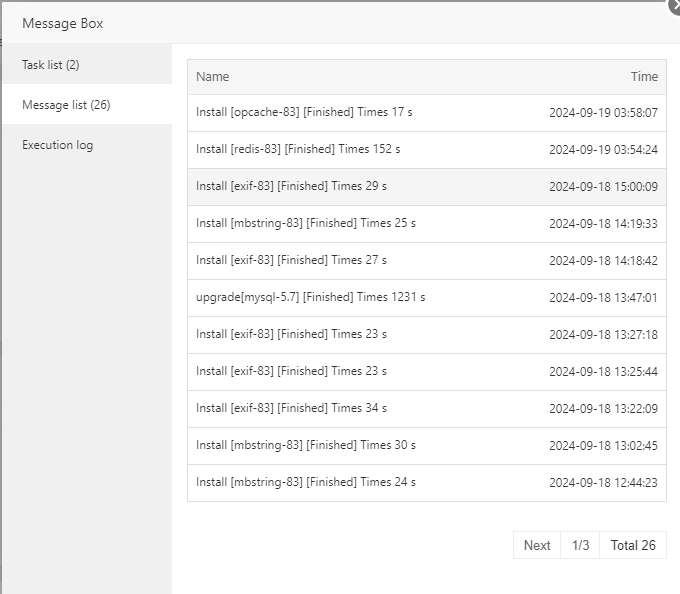
Task: Select the exif-83 message taking 27 s
Action: click(x=291, y=261)
